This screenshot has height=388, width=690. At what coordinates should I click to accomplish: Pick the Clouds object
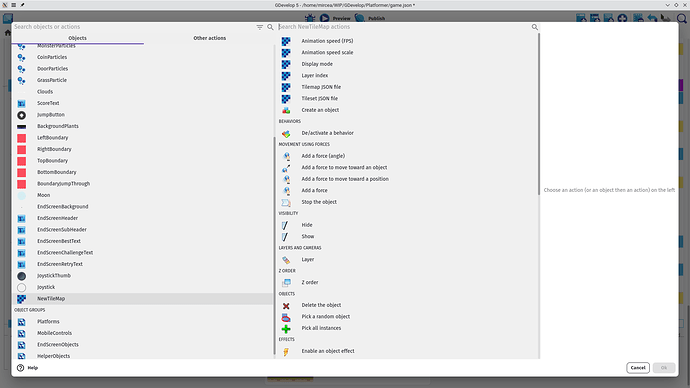(x=143, y=92)
